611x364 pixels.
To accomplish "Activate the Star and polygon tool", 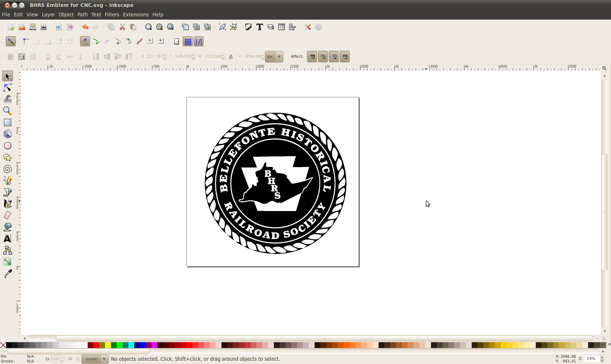I will coord(8,157).
